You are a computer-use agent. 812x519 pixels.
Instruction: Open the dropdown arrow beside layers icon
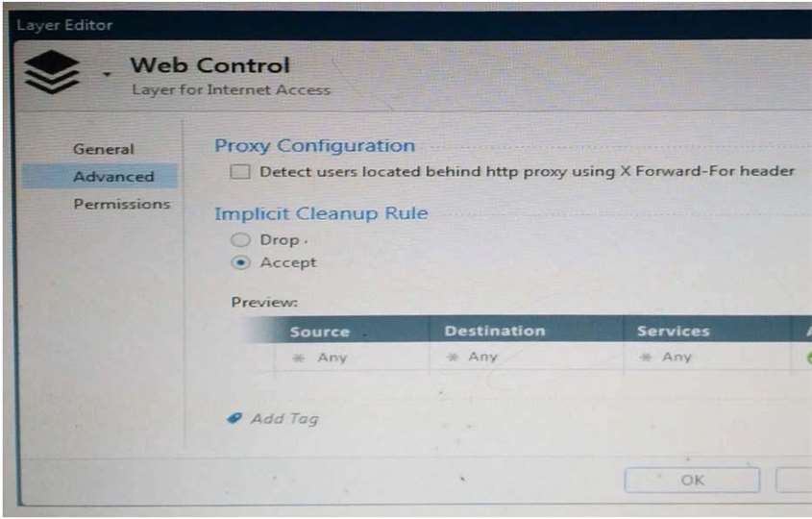[107, 74]
